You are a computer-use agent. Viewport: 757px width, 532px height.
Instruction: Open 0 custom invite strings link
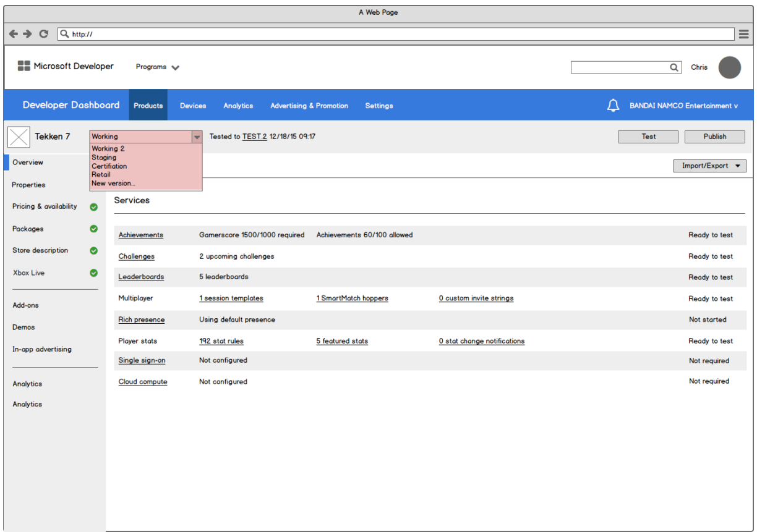tap(476, 298)
